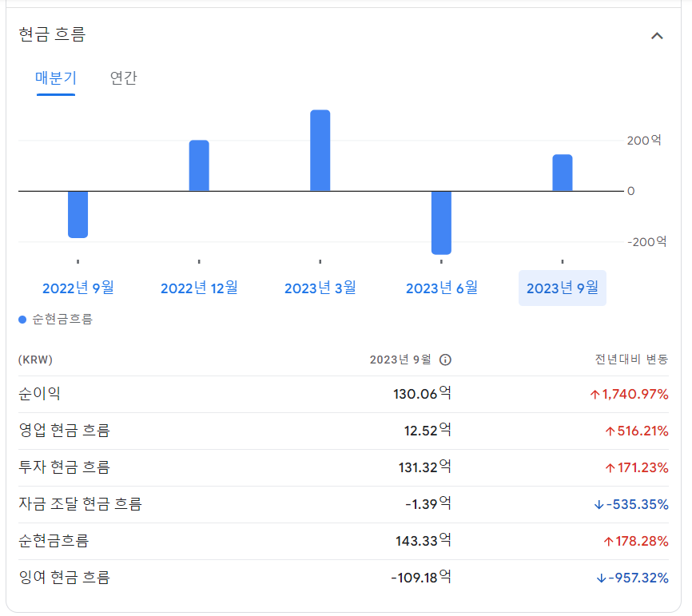This screenshot has width=692, height=616.
Task: Click the 131.32억 value
Action: (424, 467)
